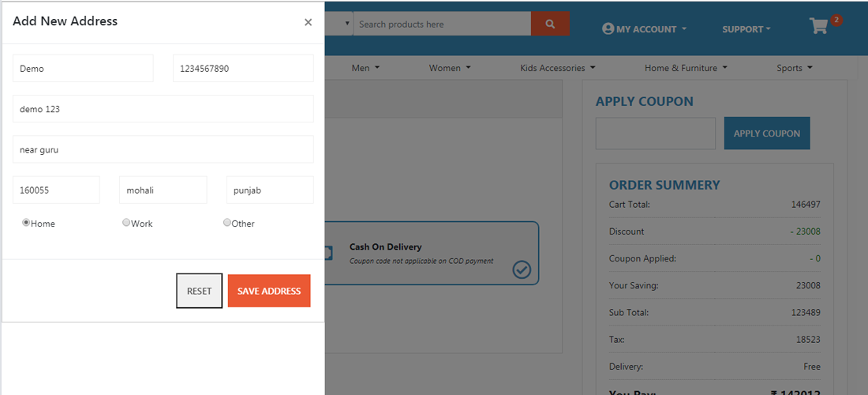Click the Coupon Applied: label
The height and width of the screenshot is (395, 868).
tap(642, 258)
